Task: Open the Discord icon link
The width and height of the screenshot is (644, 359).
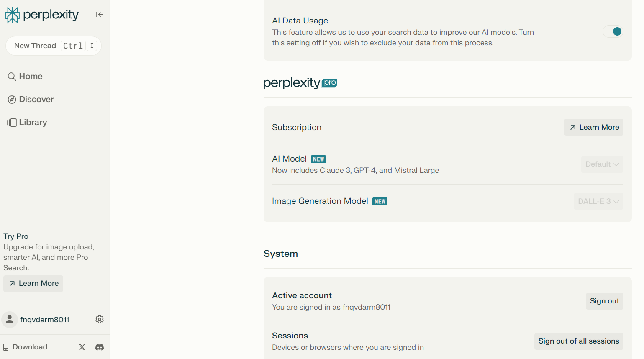Action: pos(100,347)
